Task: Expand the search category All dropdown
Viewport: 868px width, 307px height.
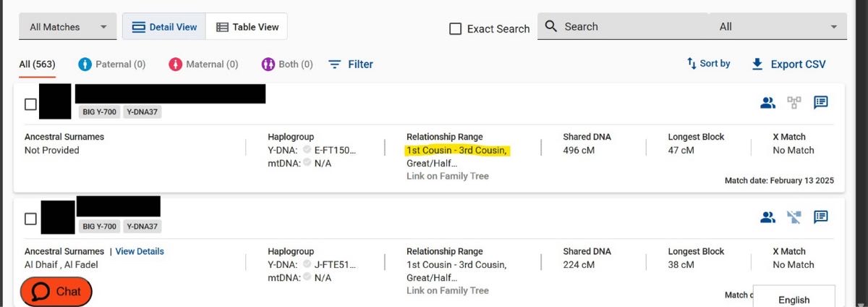Action: [x=778, y=27]
